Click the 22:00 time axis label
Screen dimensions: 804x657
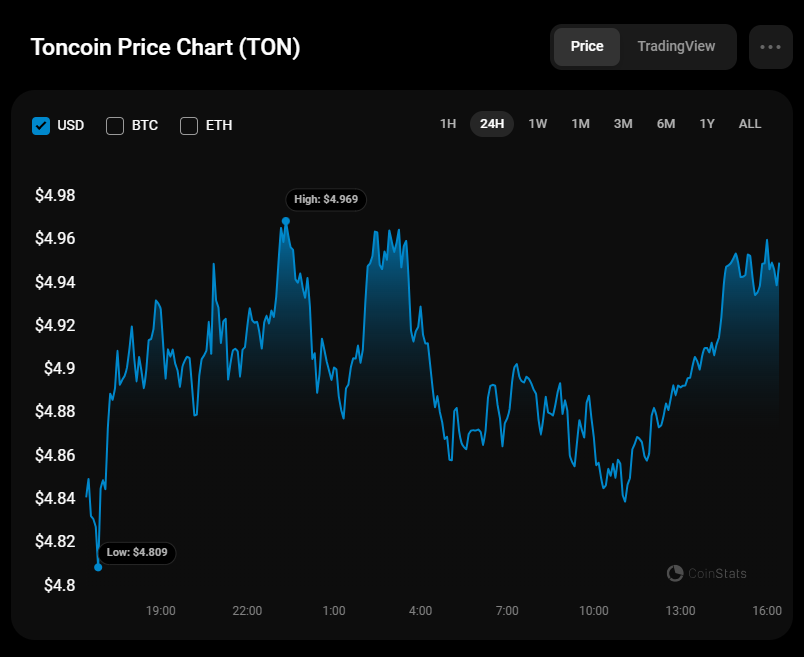(247, 610)
